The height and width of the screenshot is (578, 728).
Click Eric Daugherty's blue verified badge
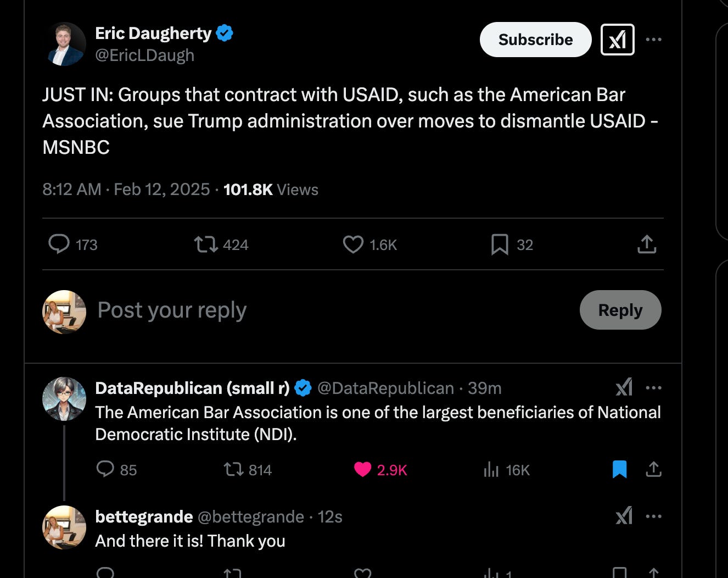(224, 33)
